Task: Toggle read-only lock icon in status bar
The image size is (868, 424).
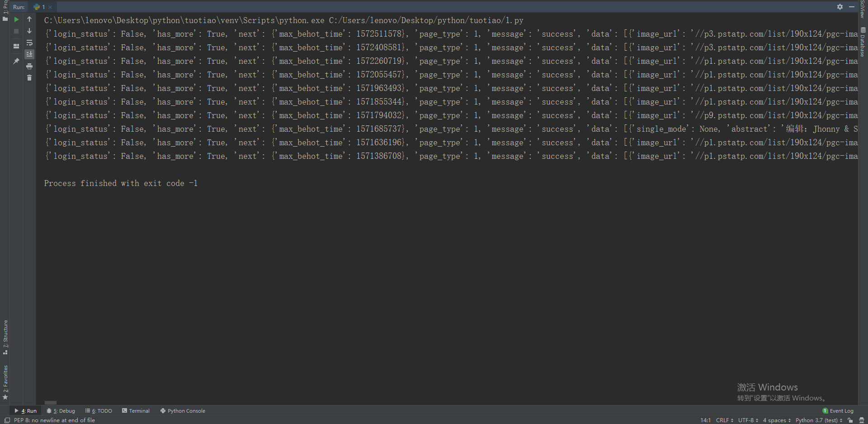Action: pyautogui.click(x=850, y=420)
